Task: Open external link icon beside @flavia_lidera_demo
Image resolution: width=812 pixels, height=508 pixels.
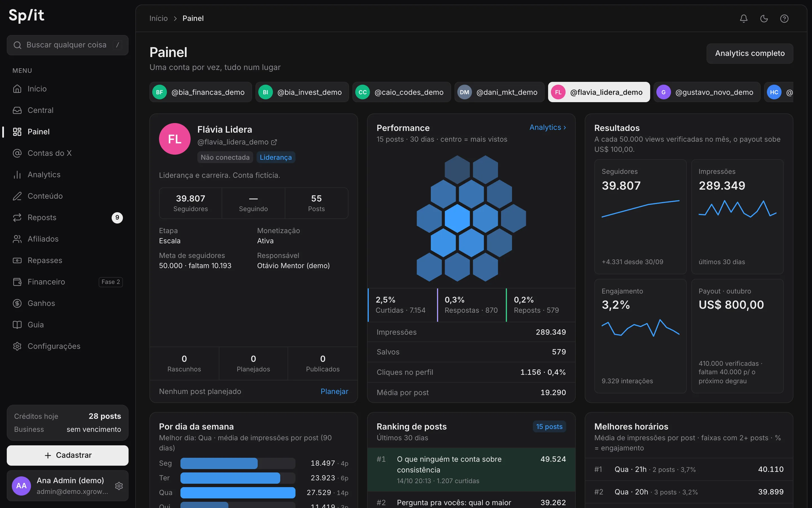Action: [x=274, y=143]
